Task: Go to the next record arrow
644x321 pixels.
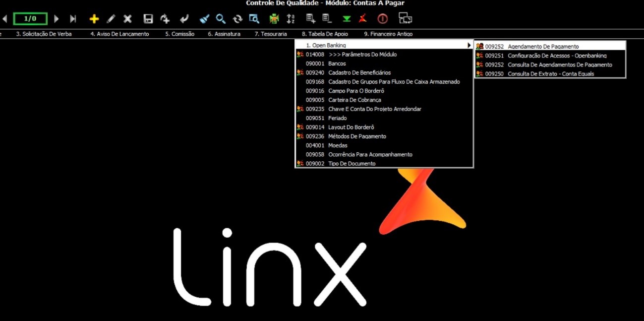Action: [57, 19]
